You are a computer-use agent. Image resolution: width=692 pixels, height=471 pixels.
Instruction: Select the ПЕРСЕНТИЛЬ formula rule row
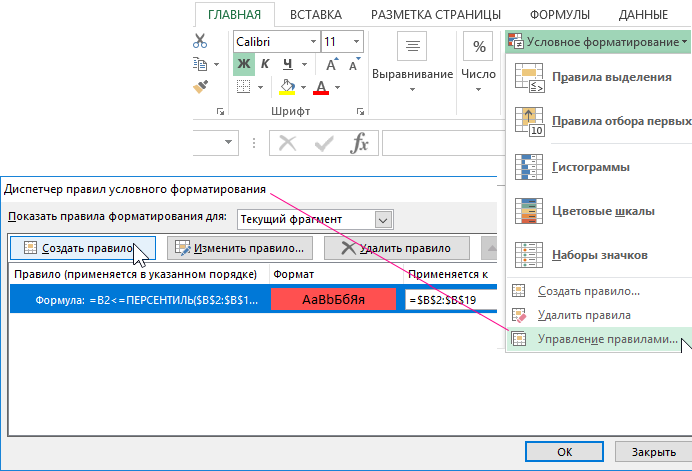click(x=253, y=300)
